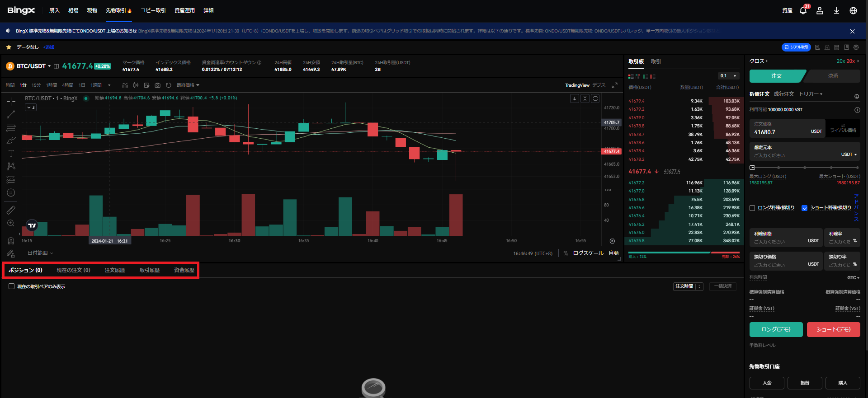Click the favorites star icon
The image size is (868, 398).
click(9, 47)
